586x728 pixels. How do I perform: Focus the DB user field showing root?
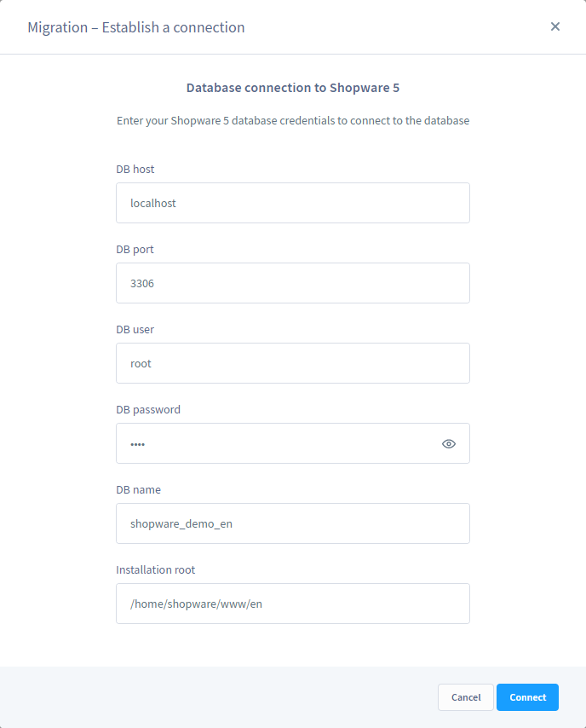coord(293,363)
